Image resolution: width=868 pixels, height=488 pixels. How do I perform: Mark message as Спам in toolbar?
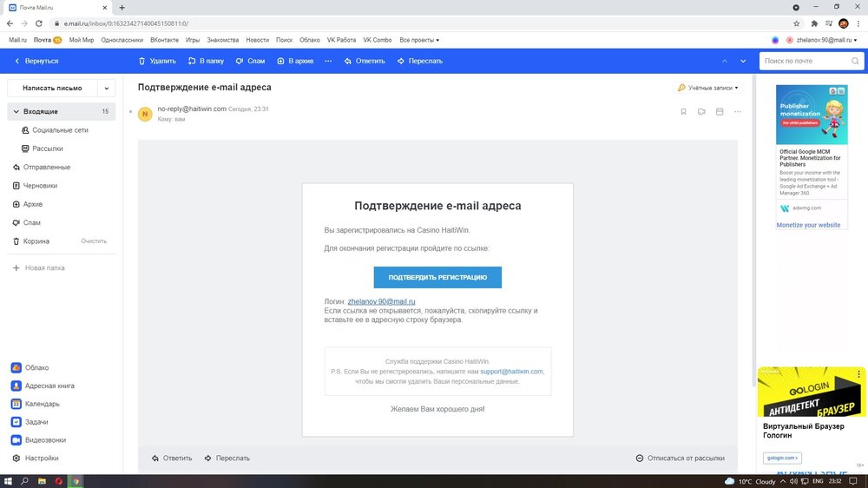(250, 61)
